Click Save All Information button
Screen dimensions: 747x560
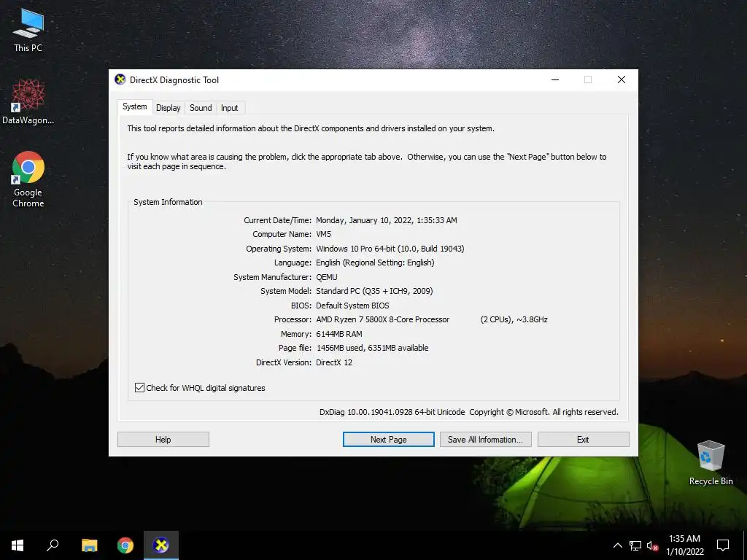click(485, 440)
